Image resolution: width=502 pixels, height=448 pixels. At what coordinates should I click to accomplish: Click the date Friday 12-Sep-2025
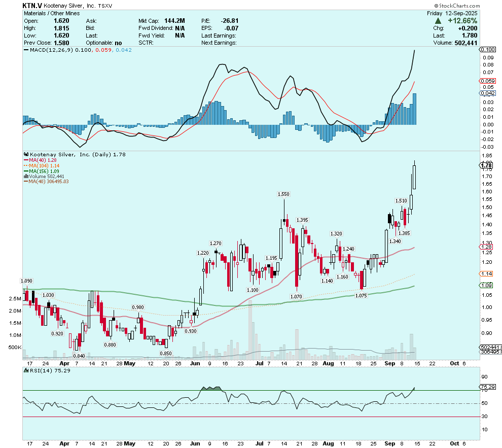[x=452, y=14]
